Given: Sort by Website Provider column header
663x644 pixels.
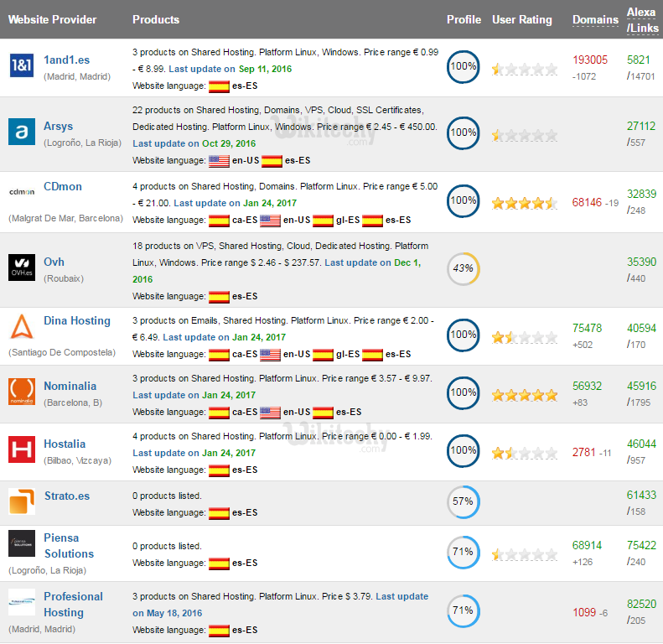Looking at the screenshot, I should (53, 19).
